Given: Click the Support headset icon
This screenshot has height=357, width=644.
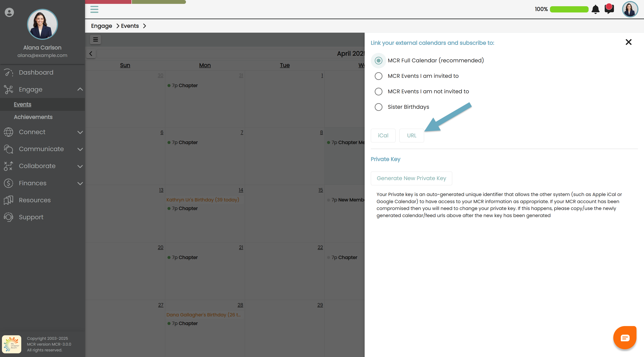Looking at the screenshot, I should point(9,217).
